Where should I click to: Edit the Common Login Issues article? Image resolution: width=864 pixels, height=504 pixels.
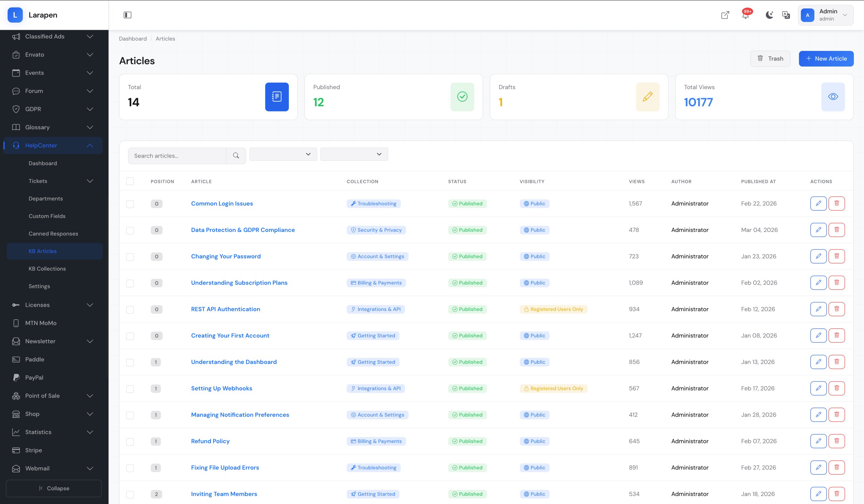tap(818, 203)
